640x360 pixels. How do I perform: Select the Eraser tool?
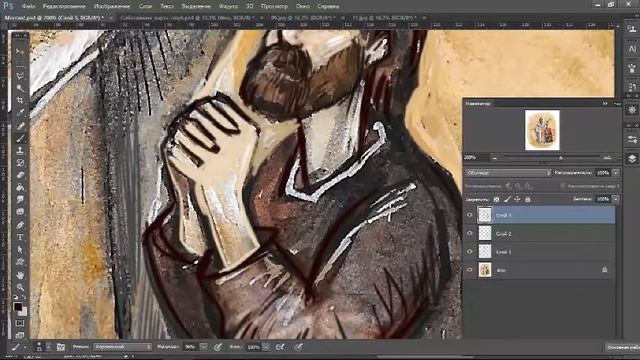click(x=20, y=175)
